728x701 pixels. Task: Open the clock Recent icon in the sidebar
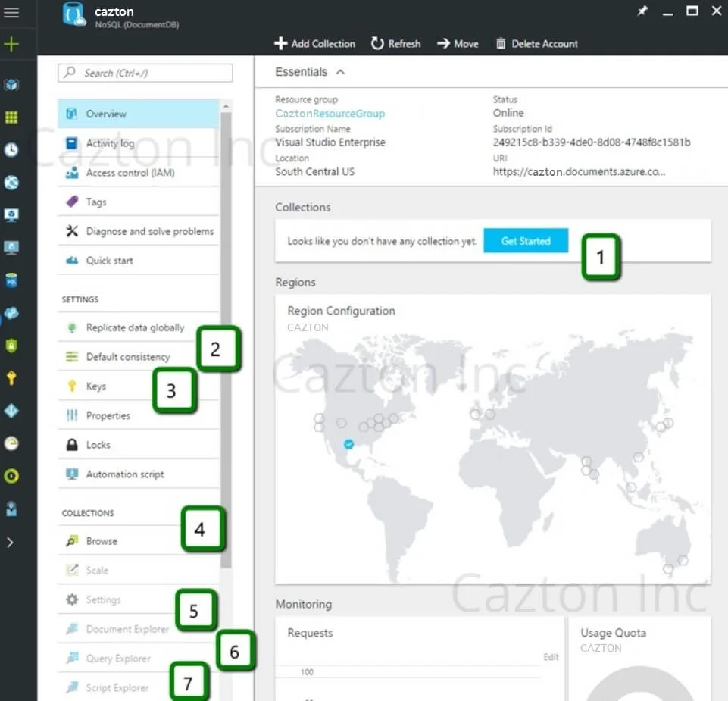pos(11,149)
